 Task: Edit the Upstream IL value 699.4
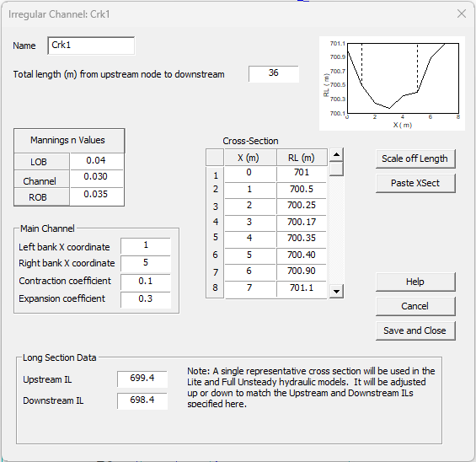pos(142,379)
